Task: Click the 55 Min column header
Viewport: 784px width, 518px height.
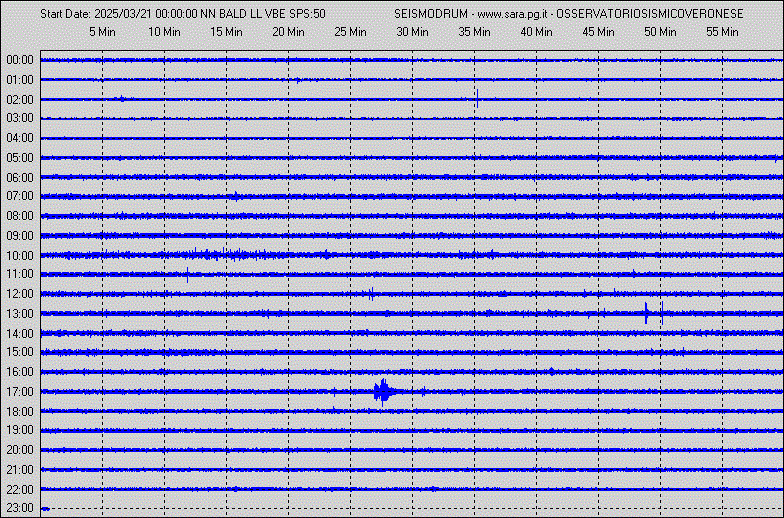Action: 722,32
